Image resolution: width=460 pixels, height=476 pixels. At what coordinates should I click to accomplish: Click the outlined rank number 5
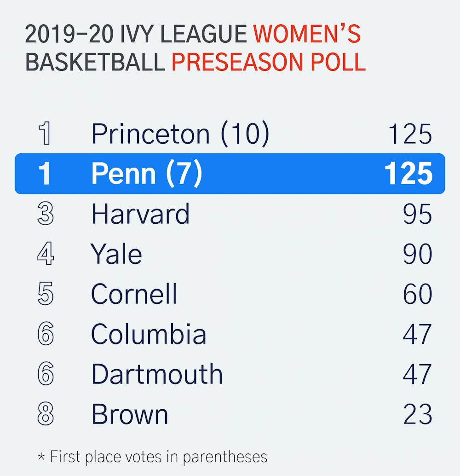coord(45,294)
